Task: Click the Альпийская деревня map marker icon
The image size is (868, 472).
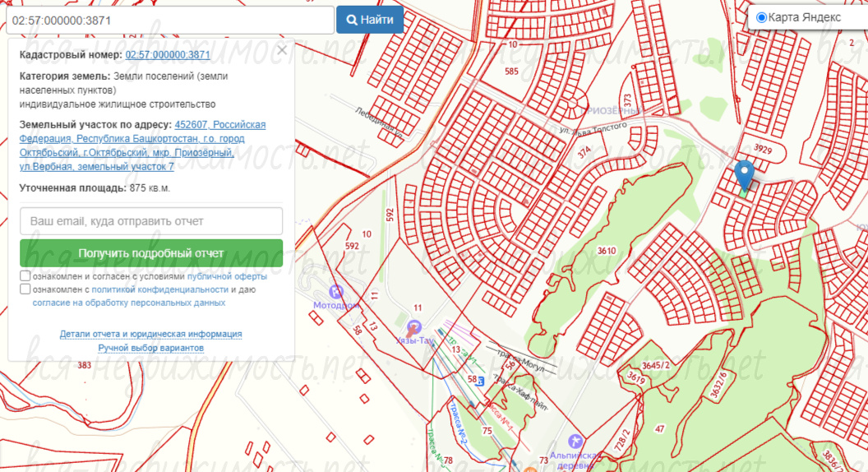Action: [575, 442]
